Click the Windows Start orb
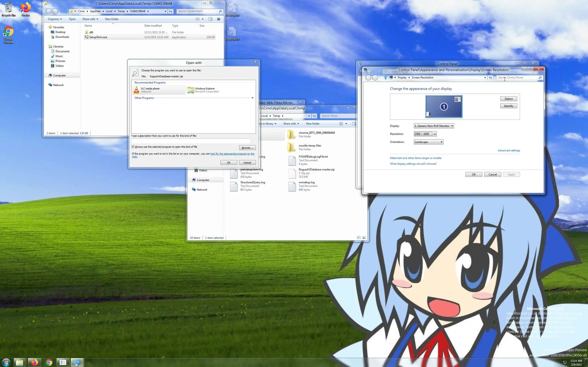This screenshot has height=367, width=588. click(x=6, y=362)
